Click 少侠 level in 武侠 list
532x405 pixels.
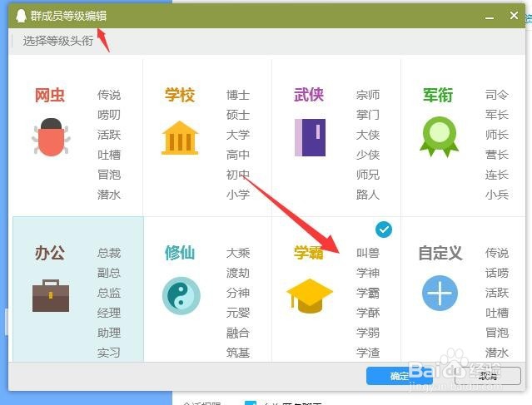368,155
